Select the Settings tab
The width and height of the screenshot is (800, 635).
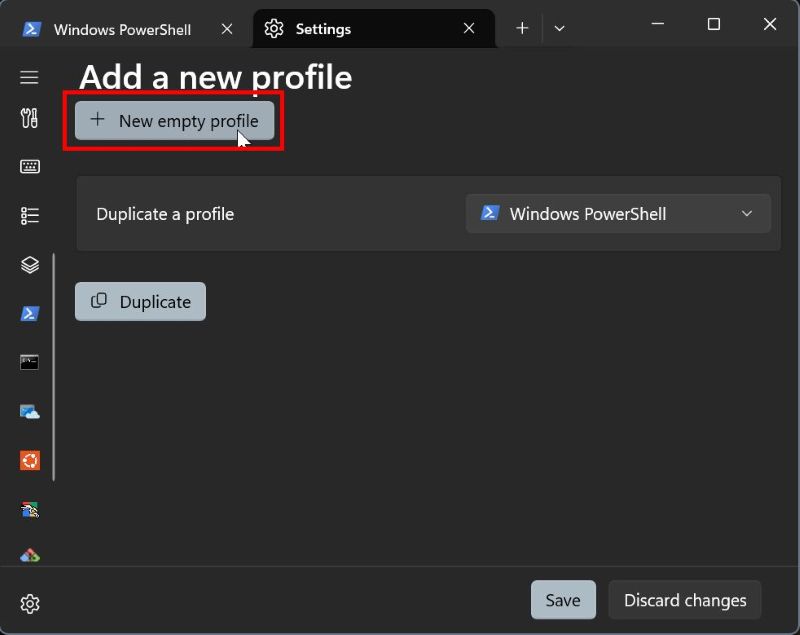point(360,29)
